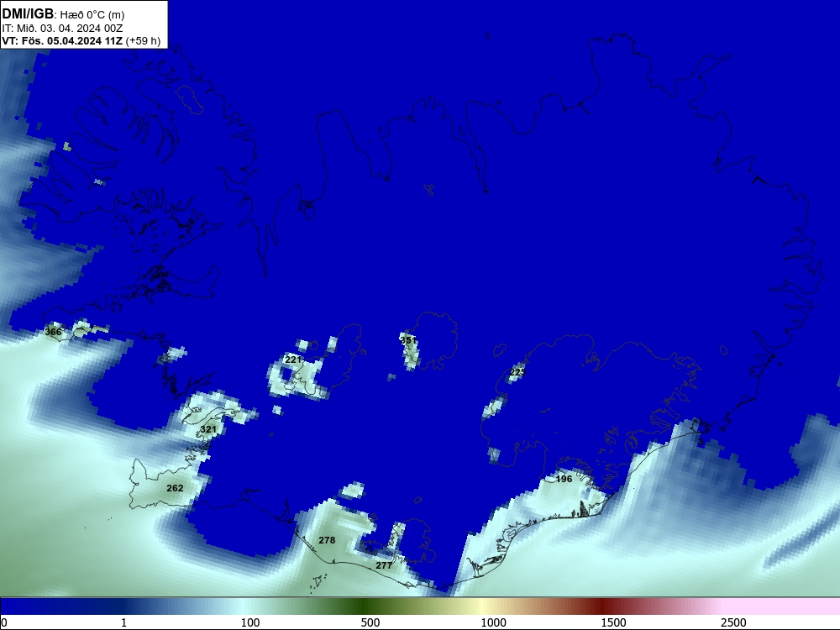The image size is (840, 630).
Task: Click the 225 value label on map
Action: (517, 372)
